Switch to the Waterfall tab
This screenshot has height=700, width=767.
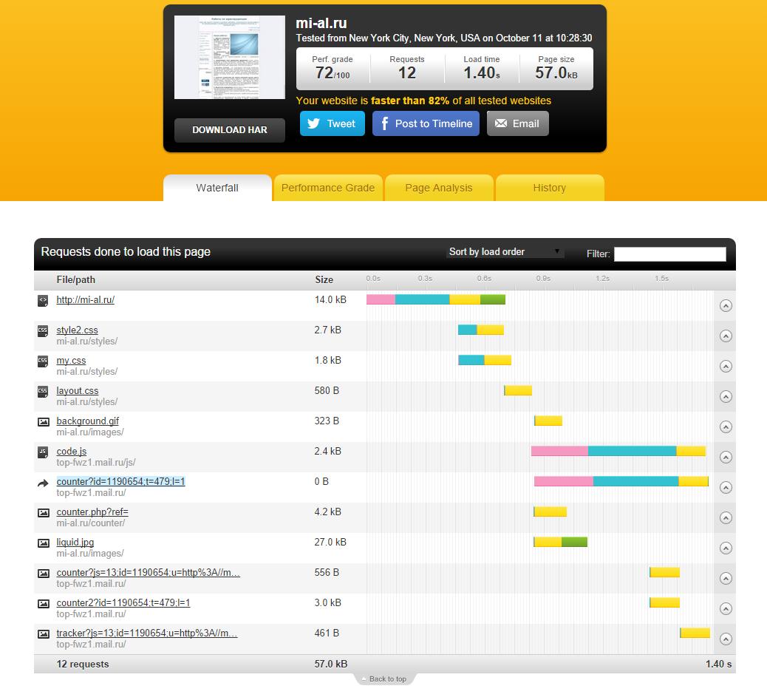click(x=217, y=188)
